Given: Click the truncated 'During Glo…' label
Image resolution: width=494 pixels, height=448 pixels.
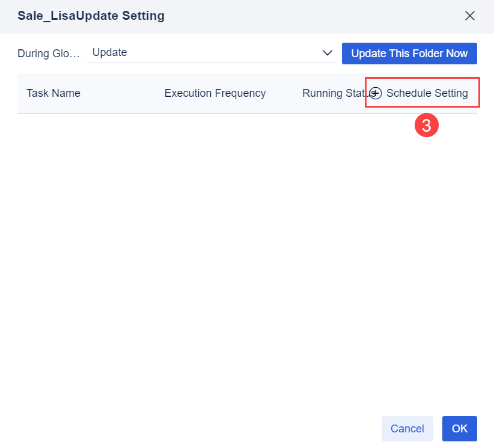Looking at the screenshot, I should coord(48,54).
